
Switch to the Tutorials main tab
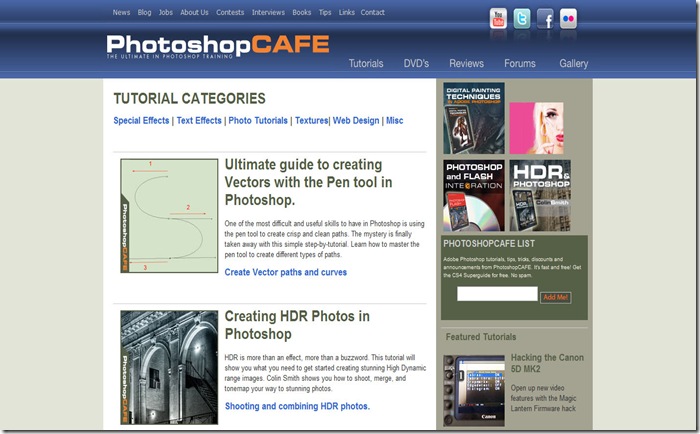pyautogui.click(x=366, y=63)
